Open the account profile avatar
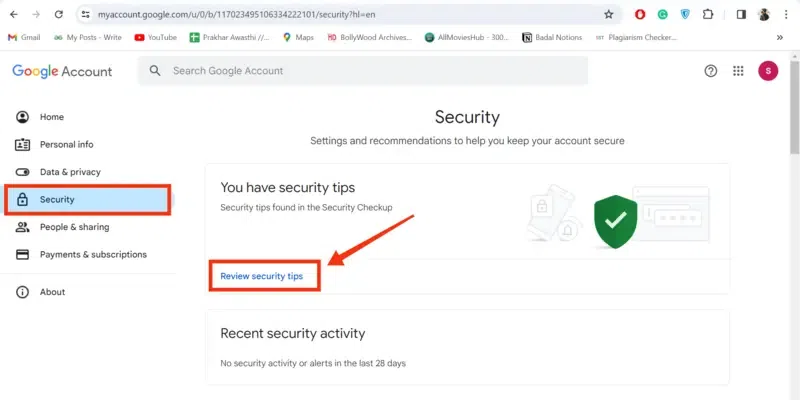This screenshot has width=800, height=400. coord(768,71)
